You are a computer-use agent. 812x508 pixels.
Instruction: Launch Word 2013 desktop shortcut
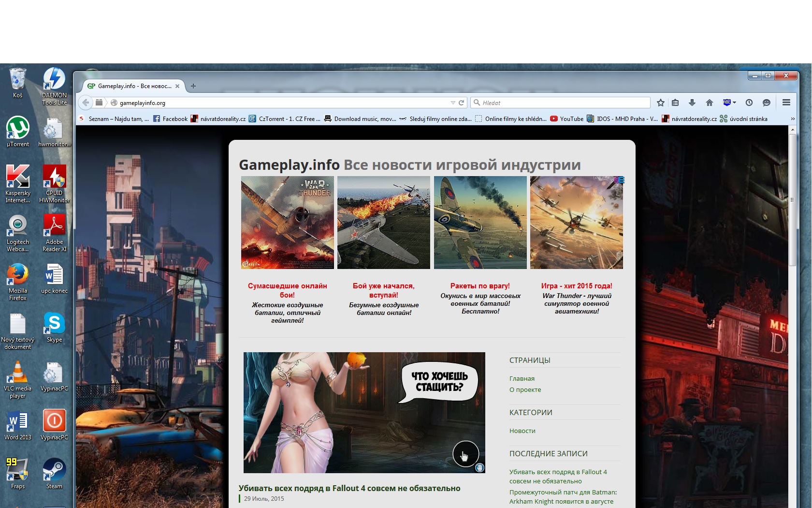click(17, 425)
